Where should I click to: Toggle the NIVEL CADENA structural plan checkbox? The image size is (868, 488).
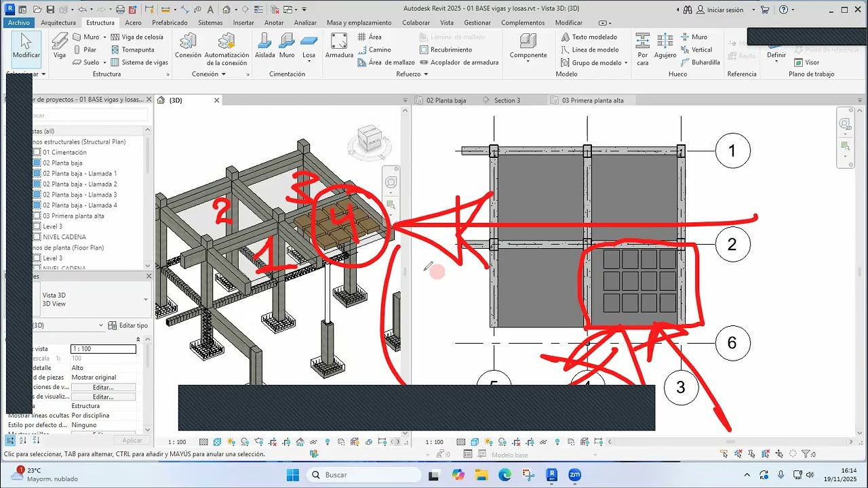[x=37, y=237]
